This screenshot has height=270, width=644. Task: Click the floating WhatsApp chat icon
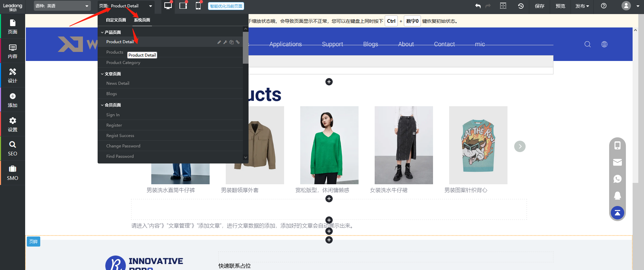pos(618,179)
